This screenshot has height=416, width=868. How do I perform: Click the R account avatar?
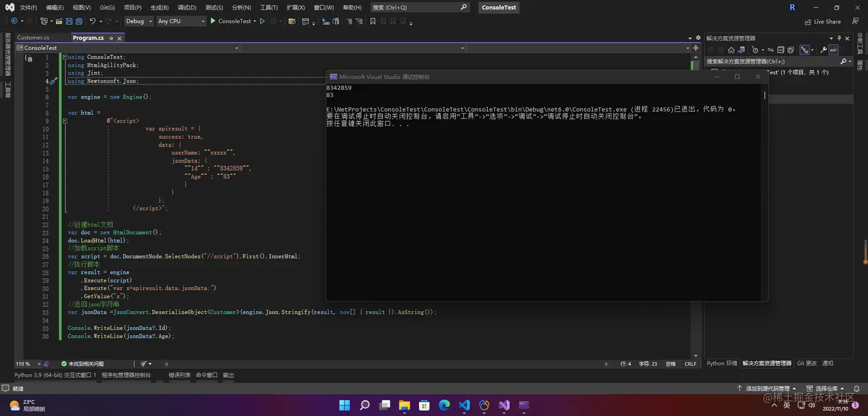(x=793, y=7)
